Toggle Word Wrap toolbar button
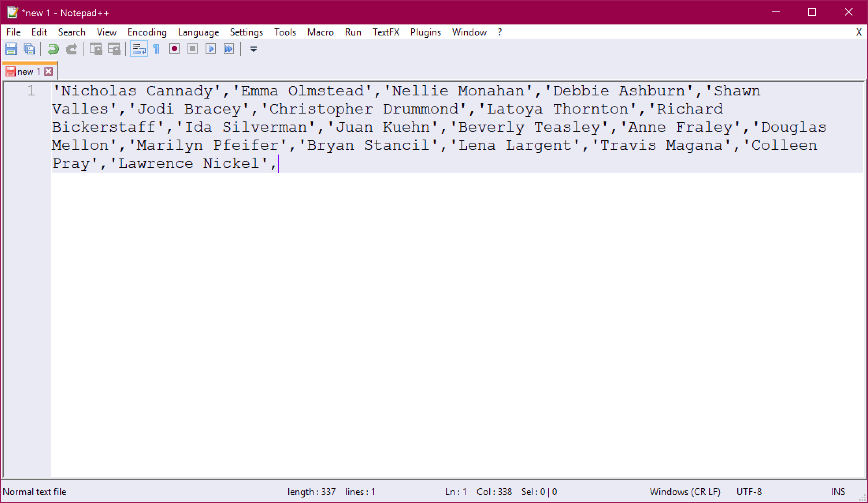 pos(139,49)
